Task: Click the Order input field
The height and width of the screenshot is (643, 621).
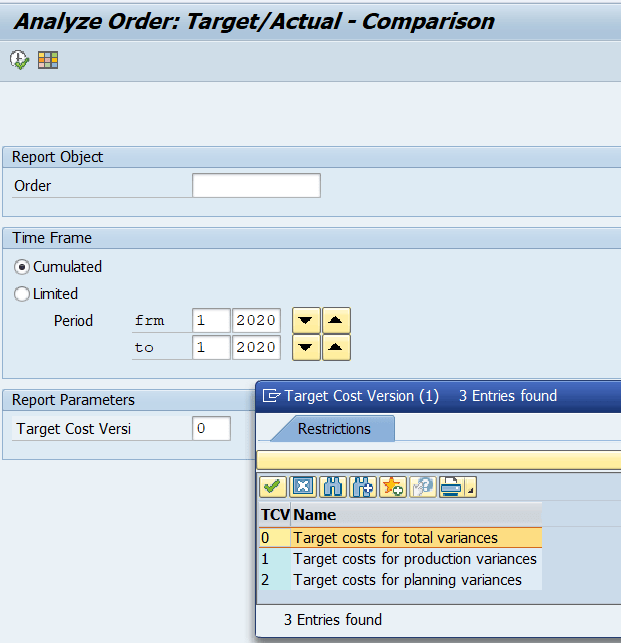Action: 256,186
